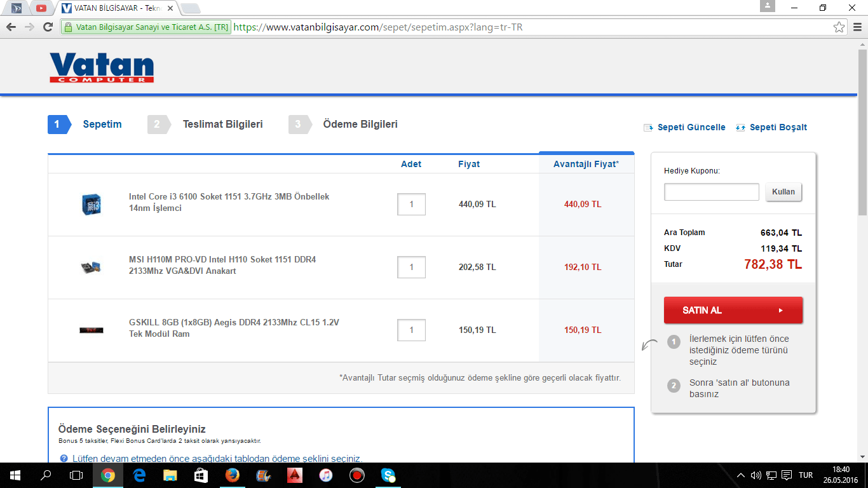Screen dimensions: 868x488
Task: Switch to Firefox in the taskbar
Action: point(233,475)
